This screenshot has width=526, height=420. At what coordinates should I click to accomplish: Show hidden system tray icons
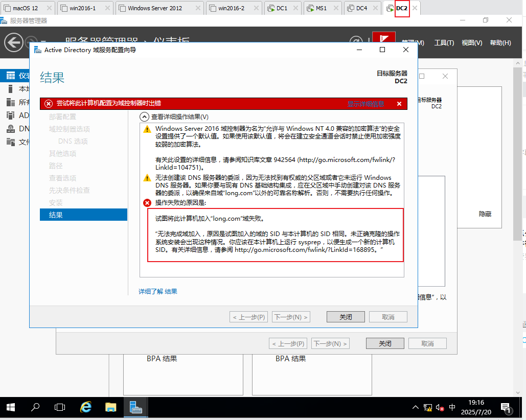pos(415,407)
